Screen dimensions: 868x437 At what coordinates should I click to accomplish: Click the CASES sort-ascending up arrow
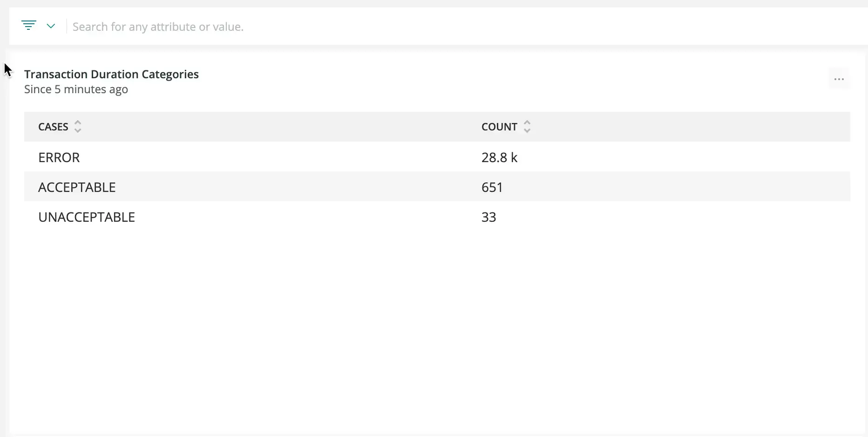78,123
